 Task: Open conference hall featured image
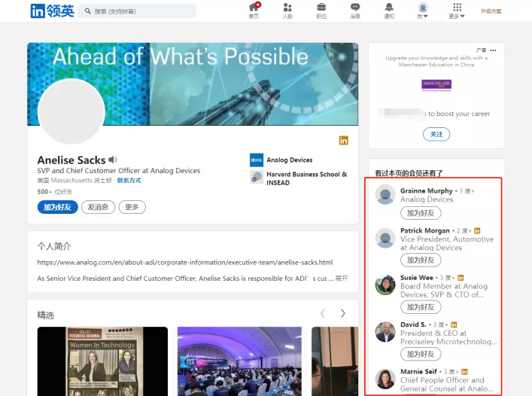coord(239,361)
